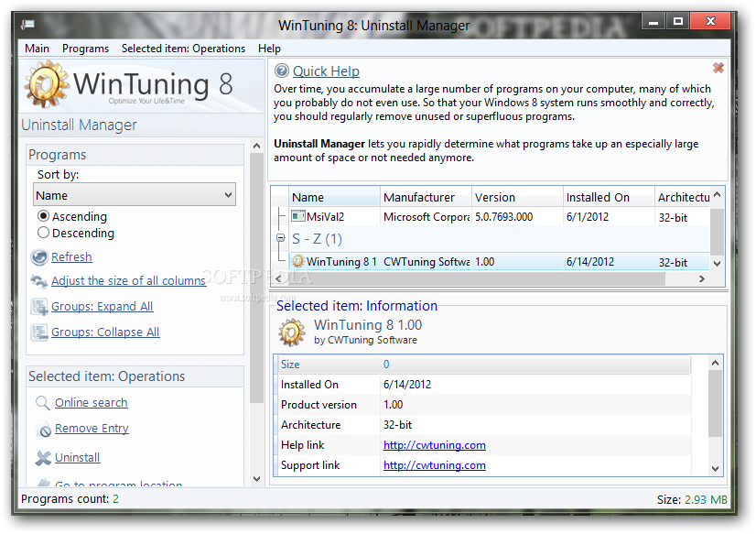Click the app icon in the title bar
The image size is (756, 534).
tap(27, 24)
